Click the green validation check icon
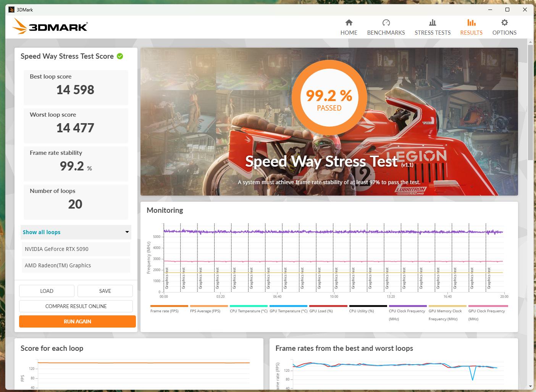Screen dimensions: 536x392 coord(120,56)
